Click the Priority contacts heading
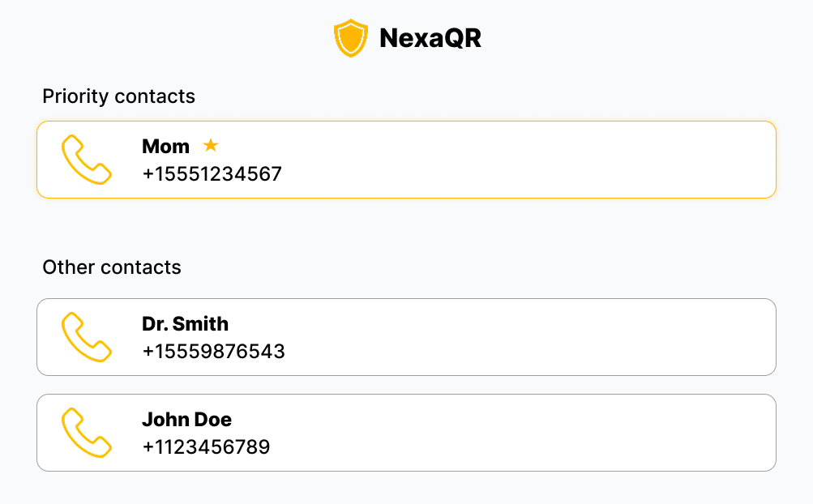This screenshot has width=813, height=504. click(118, 96)
